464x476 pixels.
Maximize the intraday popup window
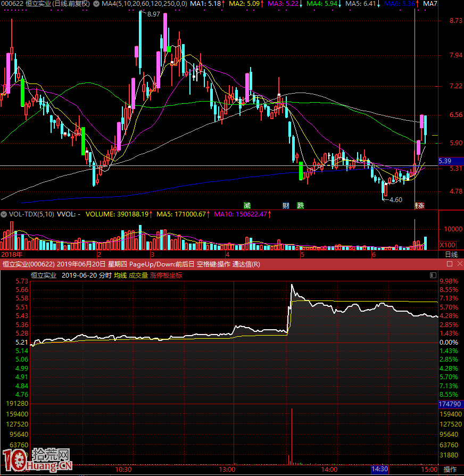[450, 264]
